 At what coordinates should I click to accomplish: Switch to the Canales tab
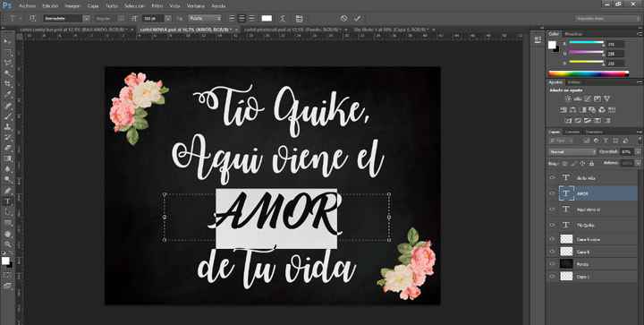pyautogui.click(x=572, y=132)
